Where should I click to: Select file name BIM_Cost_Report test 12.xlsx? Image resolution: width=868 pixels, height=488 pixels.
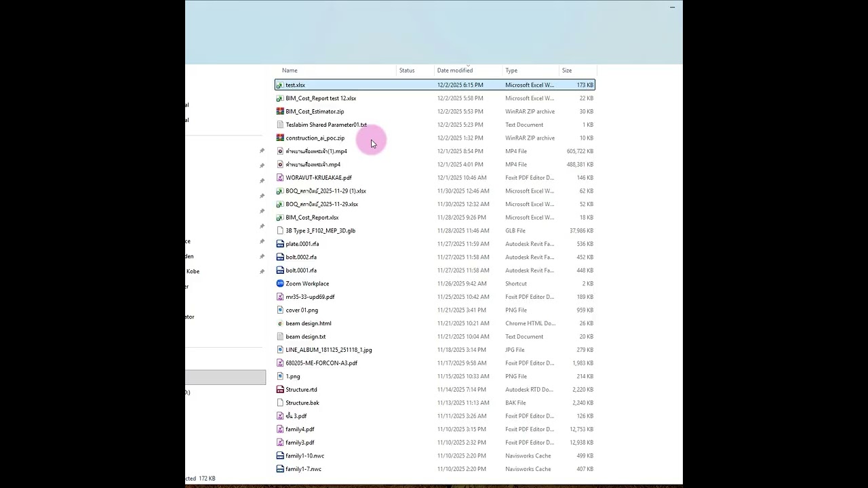(321, 98)
